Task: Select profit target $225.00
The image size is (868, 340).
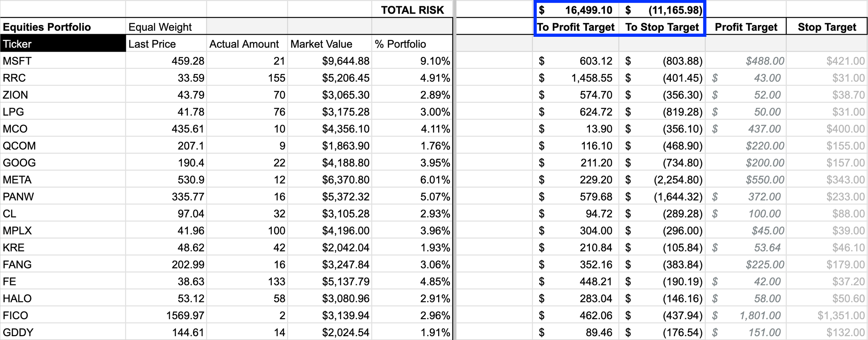Action: (x=746, y=265)
